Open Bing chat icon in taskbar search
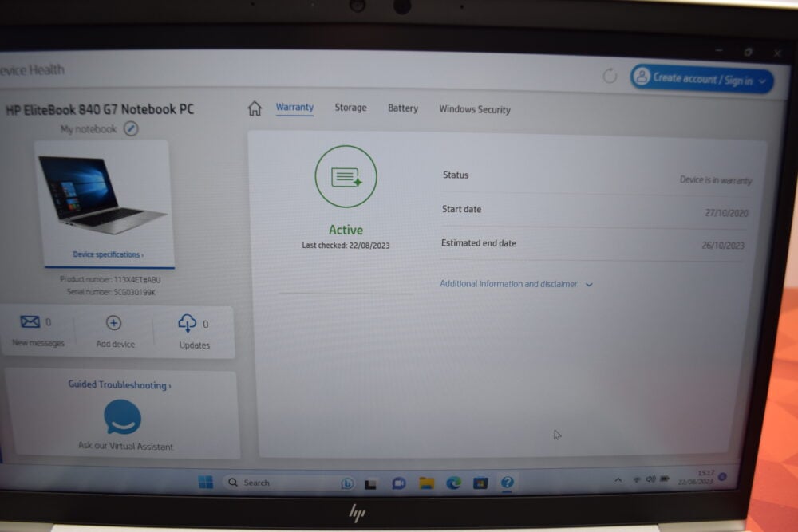798x532 pixels. [347, 483]
